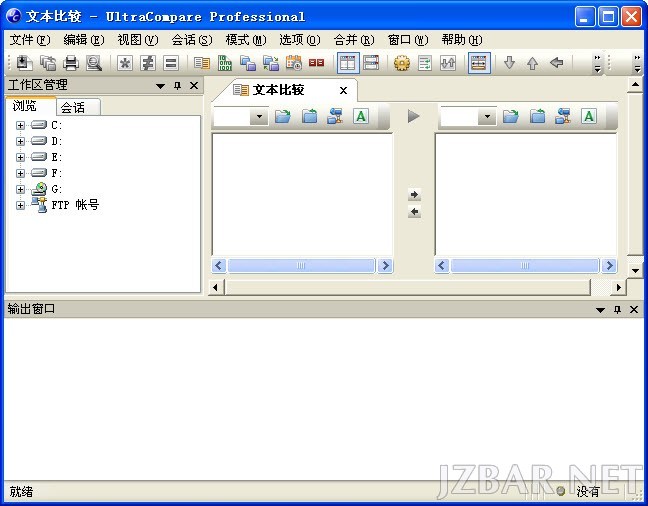
Task: Open Print Preview with the magnifier icon
Action: tap(94, 63)
